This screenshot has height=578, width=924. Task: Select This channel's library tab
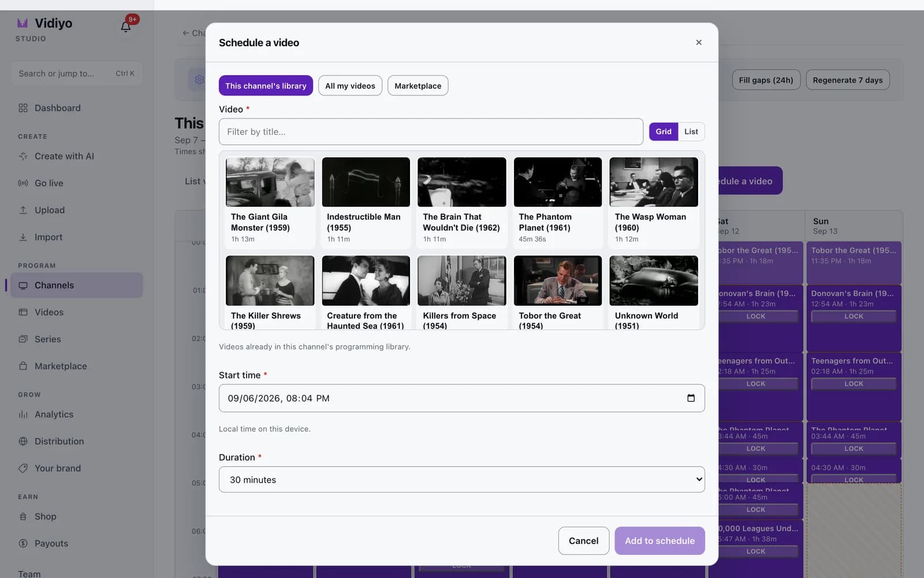(x=266, y=86)
